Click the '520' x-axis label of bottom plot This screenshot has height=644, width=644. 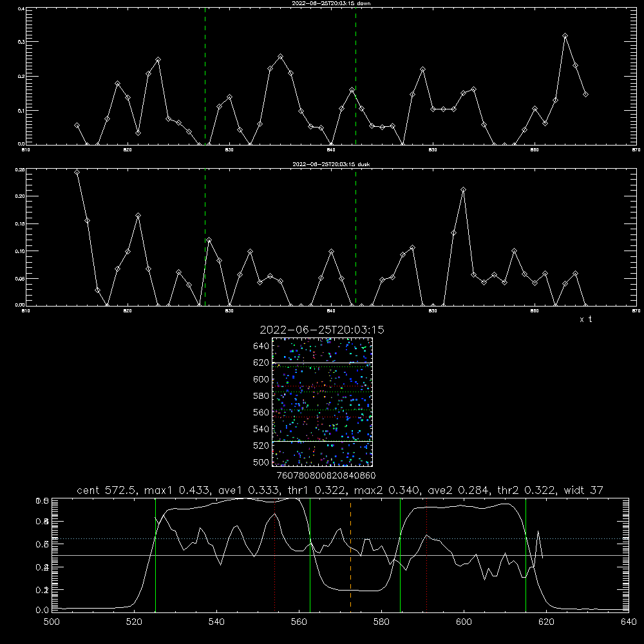pos(135,622)
